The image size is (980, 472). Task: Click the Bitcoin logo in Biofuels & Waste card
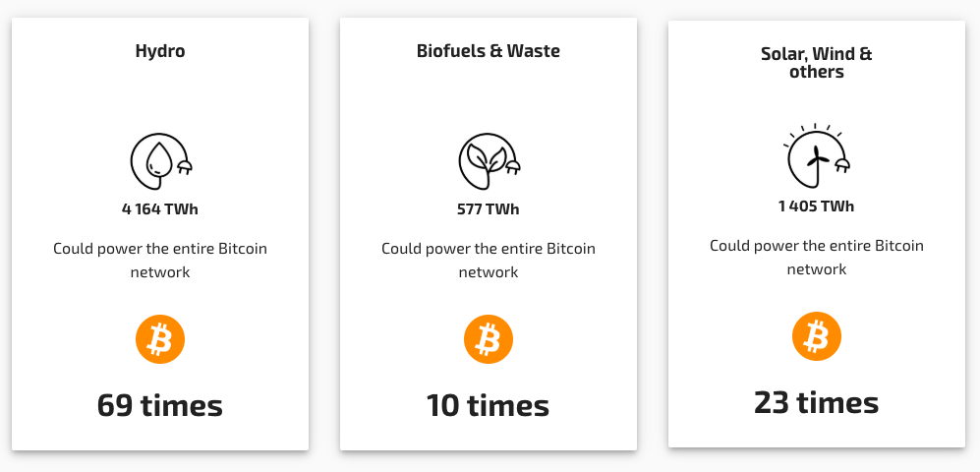point(489,339)
